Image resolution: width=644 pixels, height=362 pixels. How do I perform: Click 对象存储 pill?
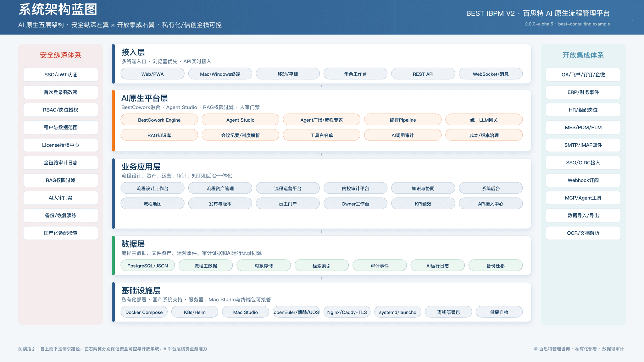click(x=264, y=266)
